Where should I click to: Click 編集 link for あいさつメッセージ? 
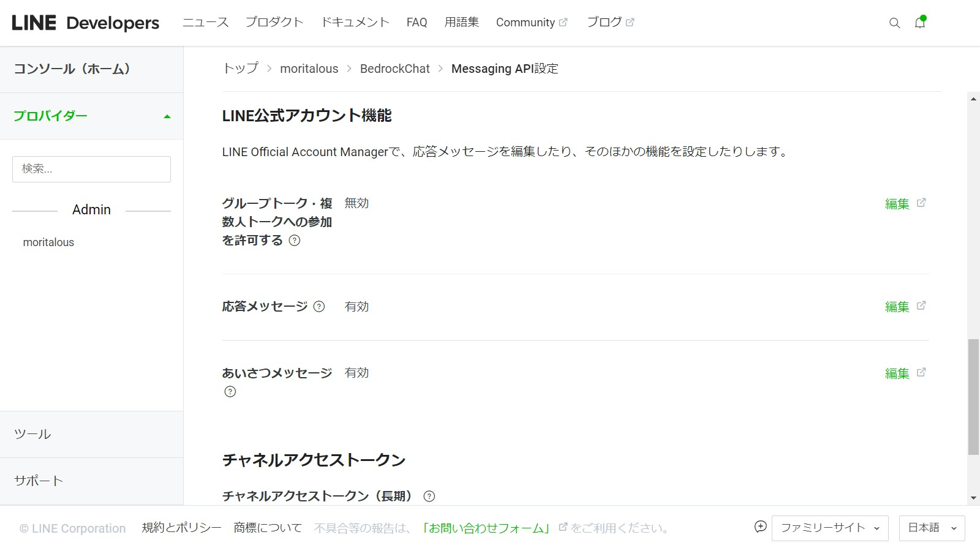897,373
